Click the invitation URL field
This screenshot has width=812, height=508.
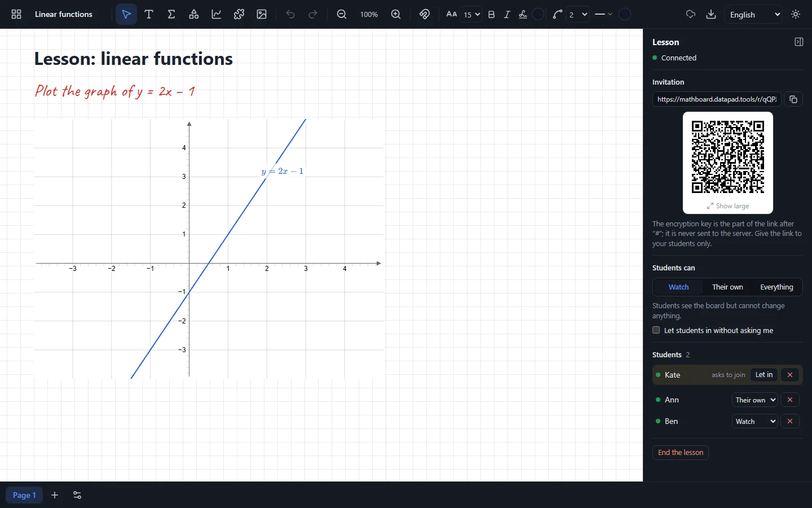717,99
